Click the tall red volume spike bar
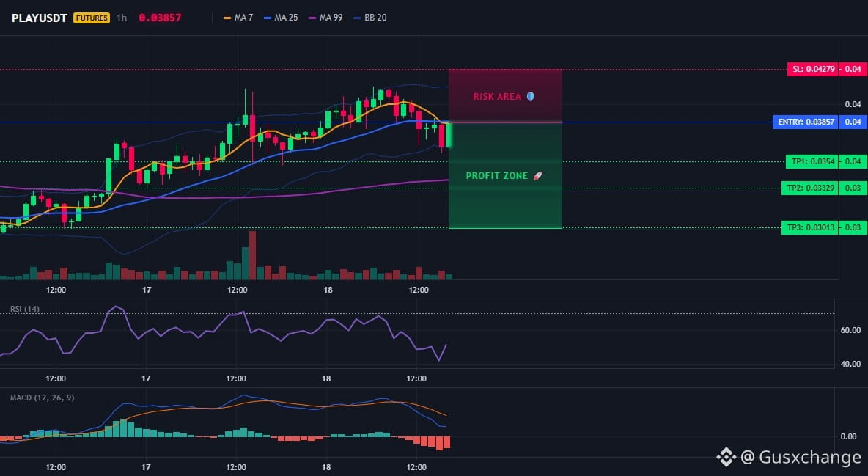Viewport: 868px width, 476px height. pyautogui.click(x=253, y=255)
